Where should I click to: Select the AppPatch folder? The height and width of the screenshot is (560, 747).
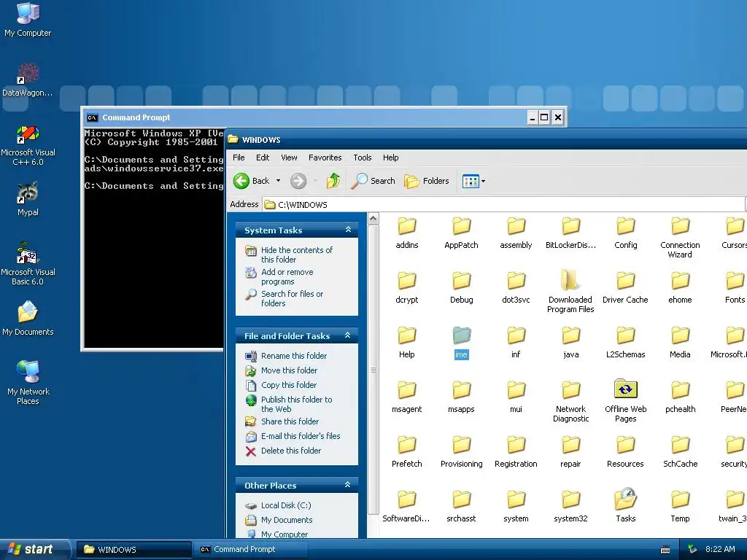pyautogui.click(x=461, y=233)
